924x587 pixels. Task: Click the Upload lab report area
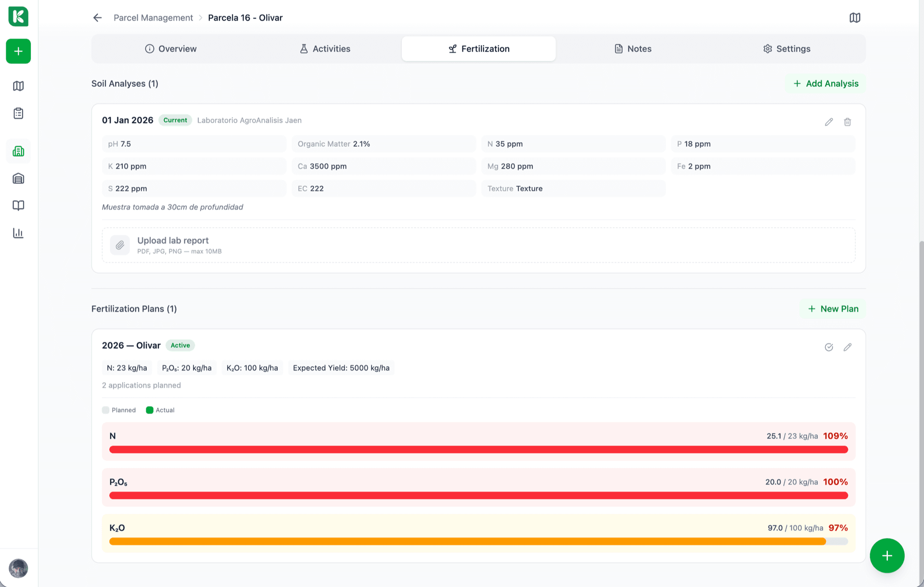point(478,245)
